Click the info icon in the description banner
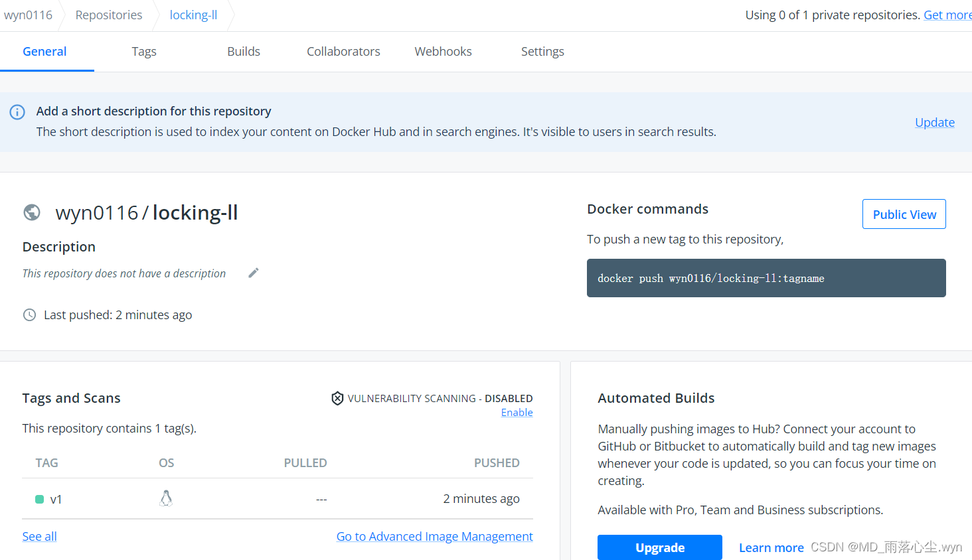The height and width of the screenshot is (560, 972). click(17, 112)
